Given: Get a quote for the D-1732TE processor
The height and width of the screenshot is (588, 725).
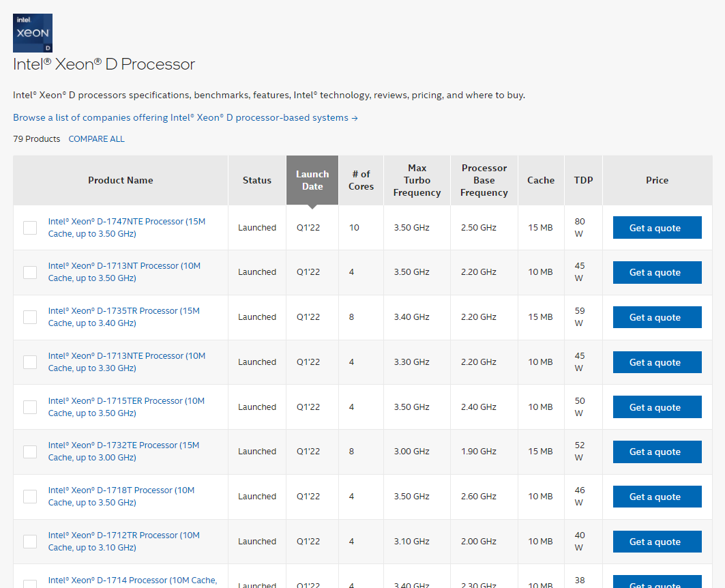Looking at the screenshot, I should (x=657, y=452).
